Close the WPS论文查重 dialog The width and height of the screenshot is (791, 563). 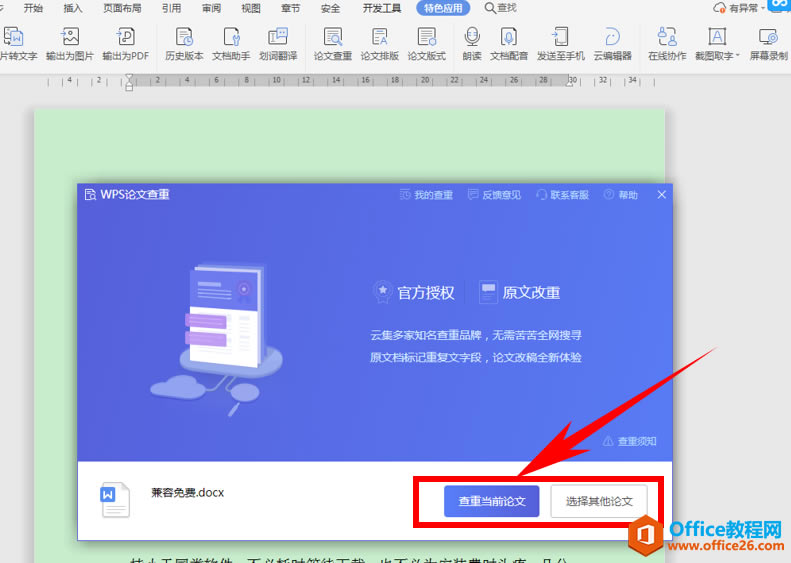(x=662, y=195)
